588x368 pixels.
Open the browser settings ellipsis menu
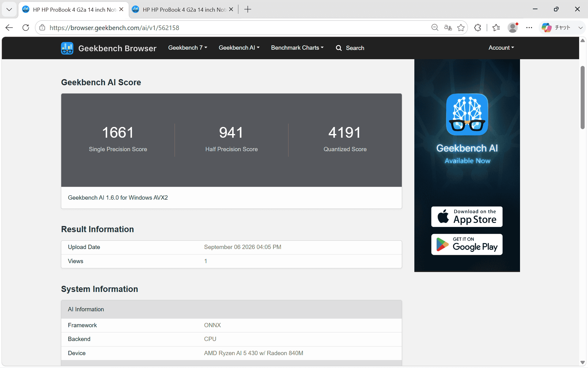point(529,28)
